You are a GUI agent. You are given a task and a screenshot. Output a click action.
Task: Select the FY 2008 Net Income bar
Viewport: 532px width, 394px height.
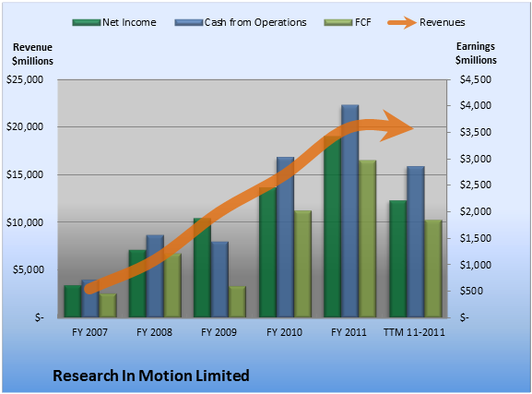coord(137,284)
